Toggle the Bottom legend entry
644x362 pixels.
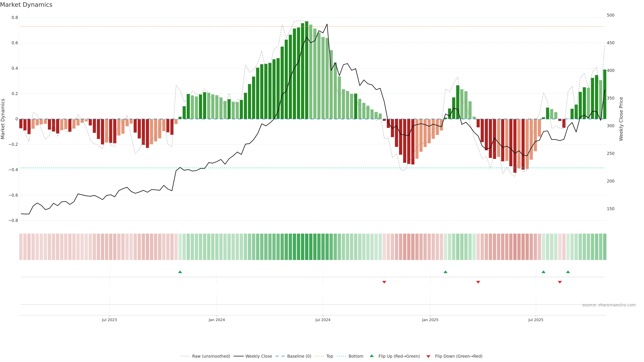click(x=356, y=356)
